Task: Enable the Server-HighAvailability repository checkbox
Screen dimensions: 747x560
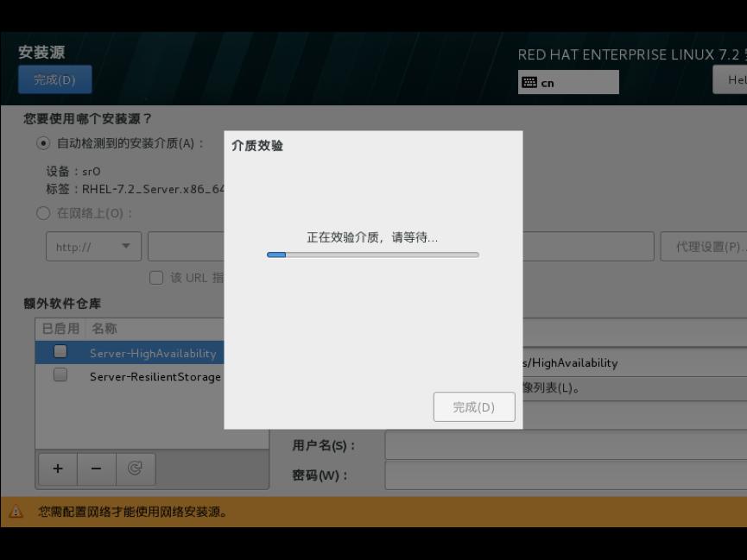Action: [x=60, y=352]
